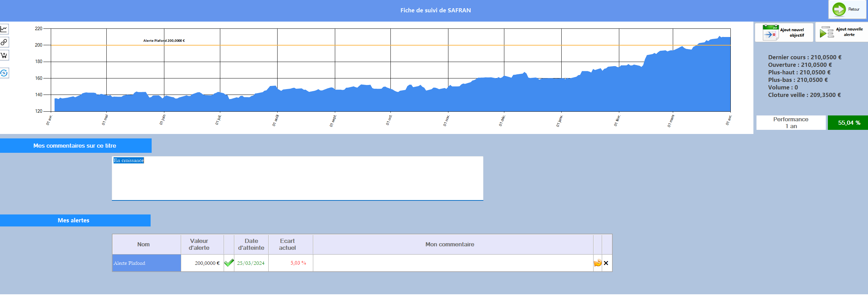
Task: Click the Volume : 0 line
Action: [x=783, y=87]
